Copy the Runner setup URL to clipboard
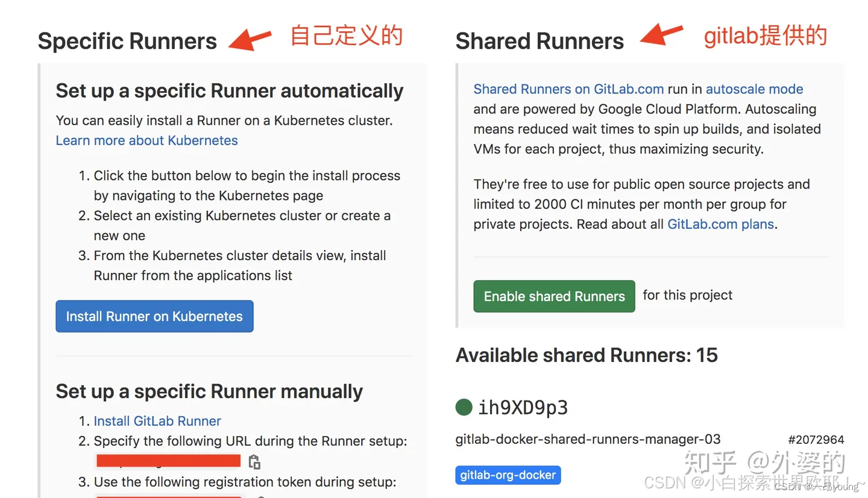Image resolution: width=868 pixels, height=498 pixels. click(x=254, y=462)
